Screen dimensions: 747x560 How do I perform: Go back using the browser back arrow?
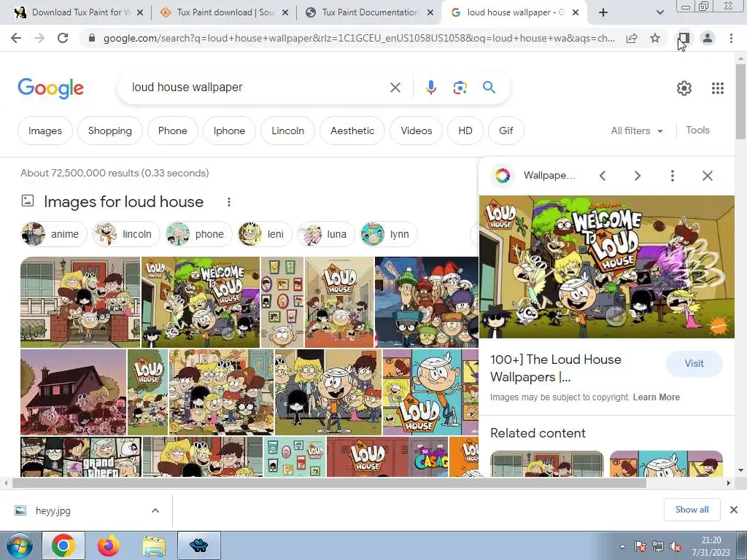coord(16,38)
